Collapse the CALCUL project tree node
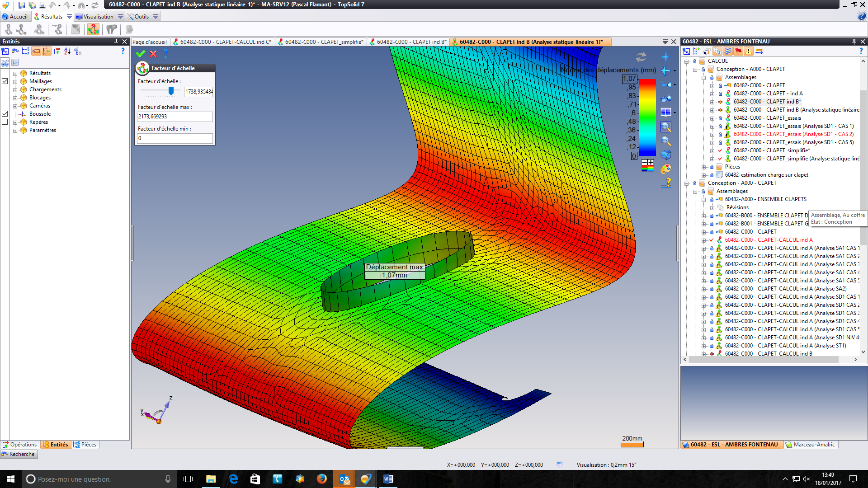 pyautogui.click(x=687, y=61)
